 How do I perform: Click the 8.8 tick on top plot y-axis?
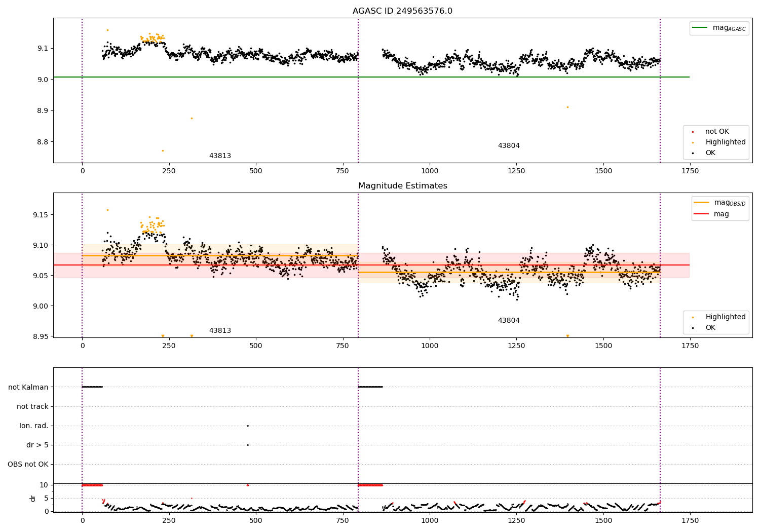click(43, 142)
